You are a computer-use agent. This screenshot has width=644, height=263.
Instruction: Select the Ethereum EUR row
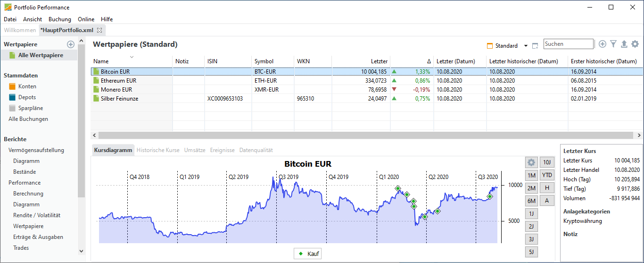pyautogui.click(x=367, y=81)
